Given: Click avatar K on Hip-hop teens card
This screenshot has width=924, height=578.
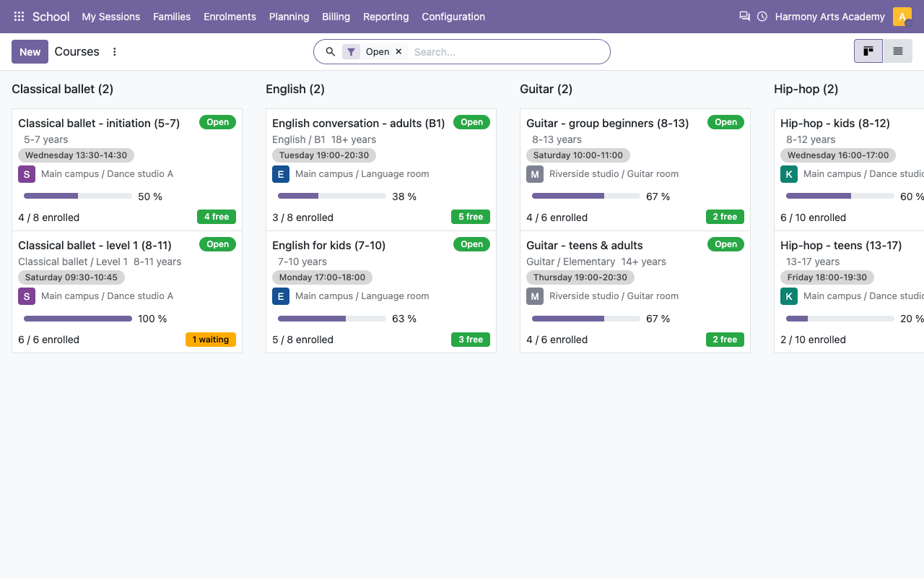Looking at the screenshot, I should pos(789,296).
